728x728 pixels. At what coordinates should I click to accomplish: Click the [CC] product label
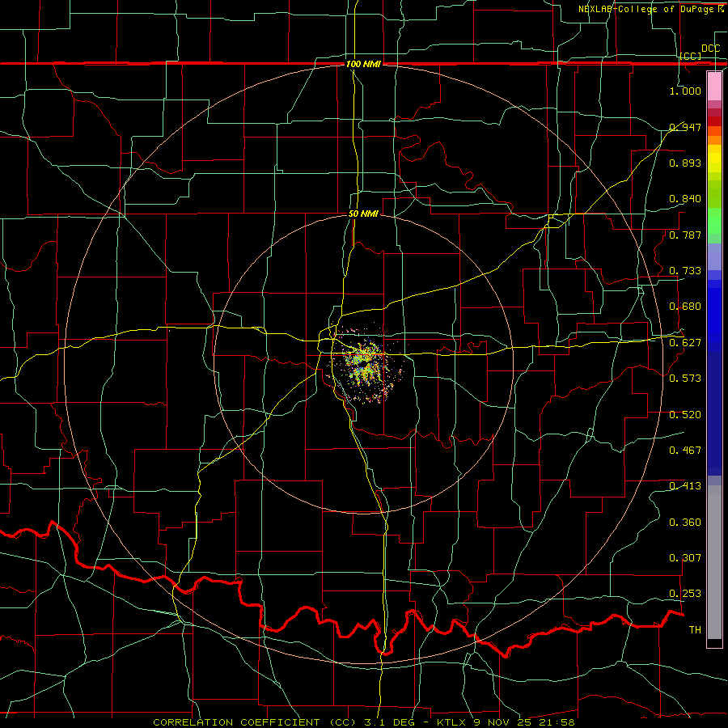pyautogui.click(x=691, y=56)
